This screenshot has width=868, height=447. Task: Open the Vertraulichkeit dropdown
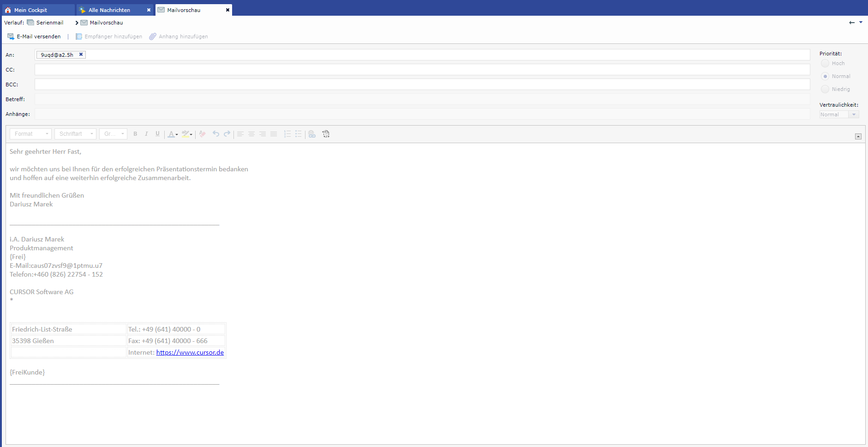(x=839, y=115)
